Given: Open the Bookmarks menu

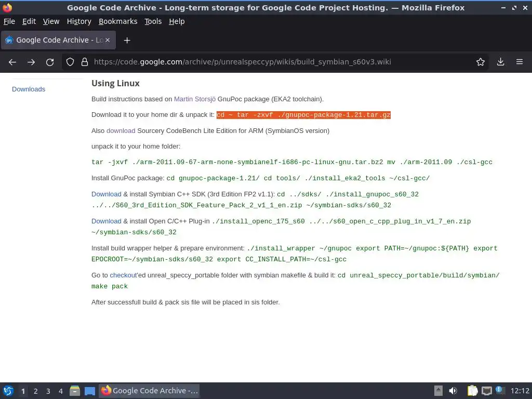Looking at the screenshot, I should pos(118,21).
